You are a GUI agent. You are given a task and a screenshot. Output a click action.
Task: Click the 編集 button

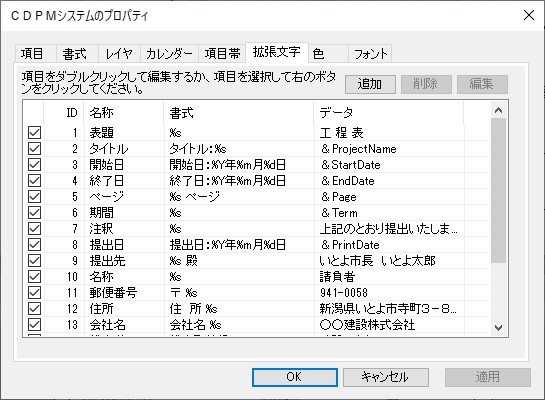(482, 84)
